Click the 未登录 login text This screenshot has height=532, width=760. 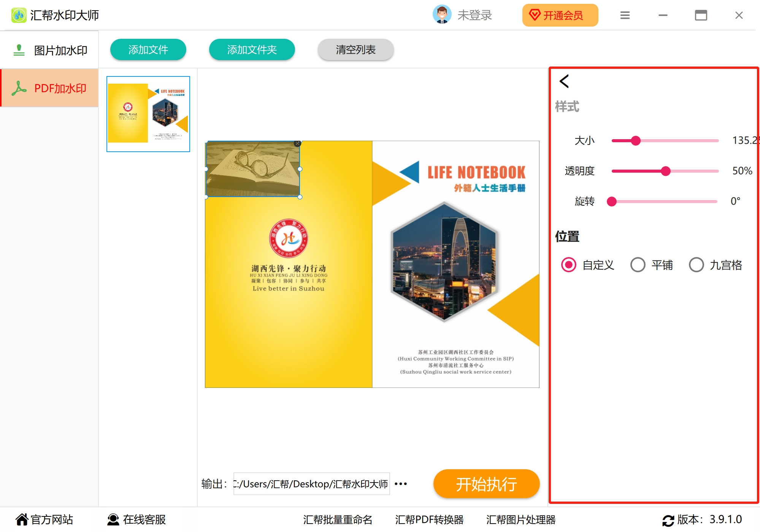[474, 15]
